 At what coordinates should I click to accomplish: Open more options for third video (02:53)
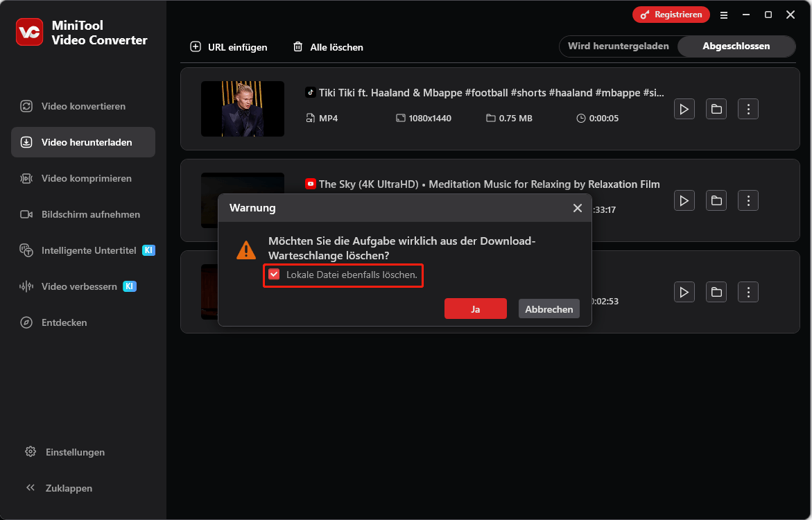point(748,292)
